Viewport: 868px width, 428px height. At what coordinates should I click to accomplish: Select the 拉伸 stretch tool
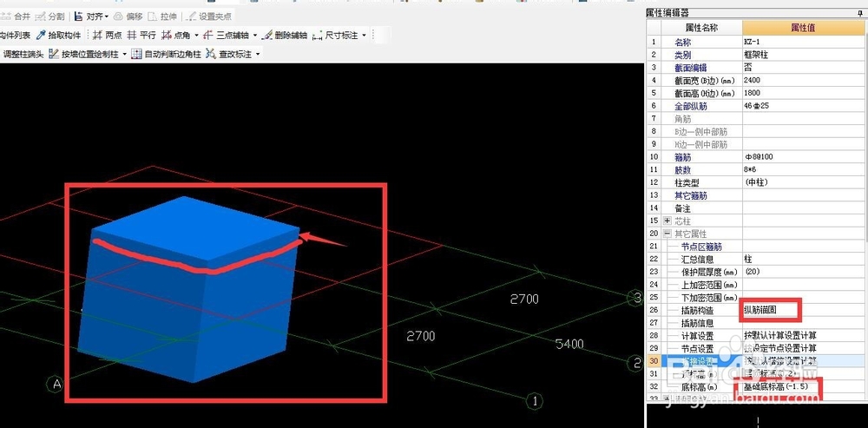(x=161, y=16)
